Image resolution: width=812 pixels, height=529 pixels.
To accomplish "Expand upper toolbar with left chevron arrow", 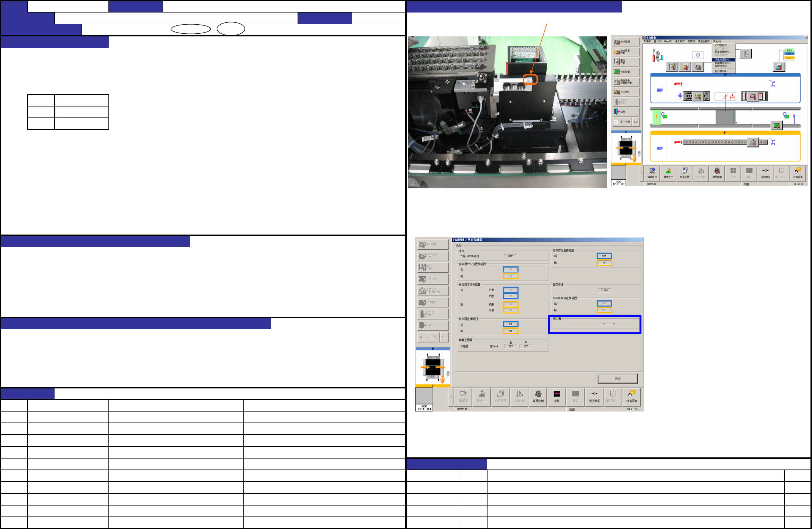I will click(x=642, y=174).
